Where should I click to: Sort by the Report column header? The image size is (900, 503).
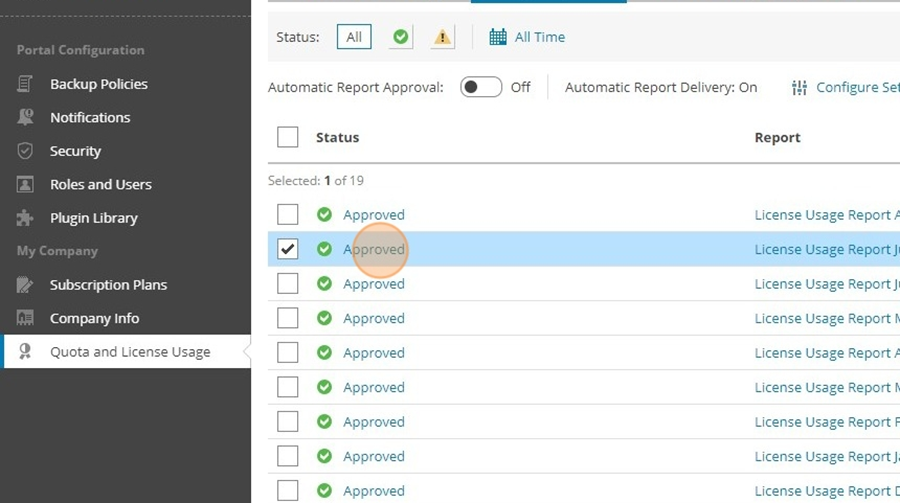777,138
